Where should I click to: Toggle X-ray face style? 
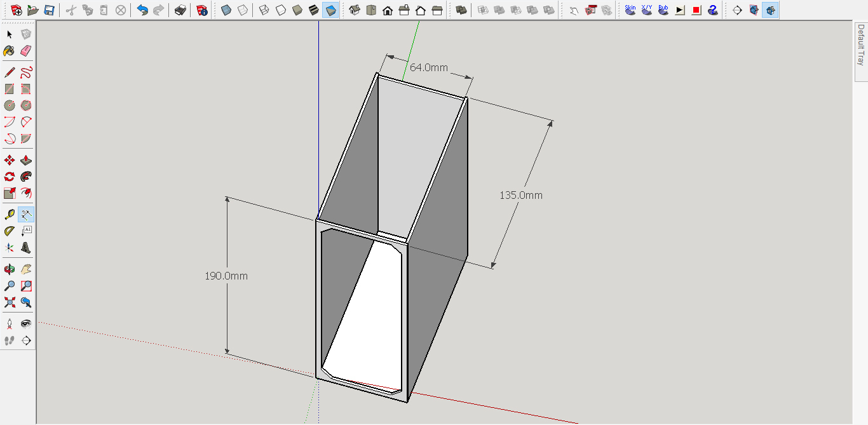pyautogui.click(x=226, y=10)
